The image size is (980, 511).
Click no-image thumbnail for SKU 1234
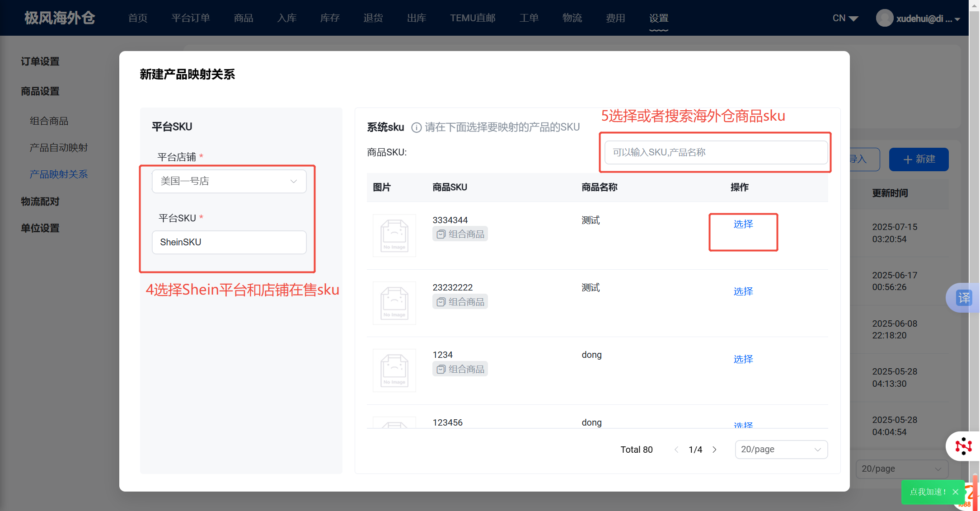[x=394, y=370]
